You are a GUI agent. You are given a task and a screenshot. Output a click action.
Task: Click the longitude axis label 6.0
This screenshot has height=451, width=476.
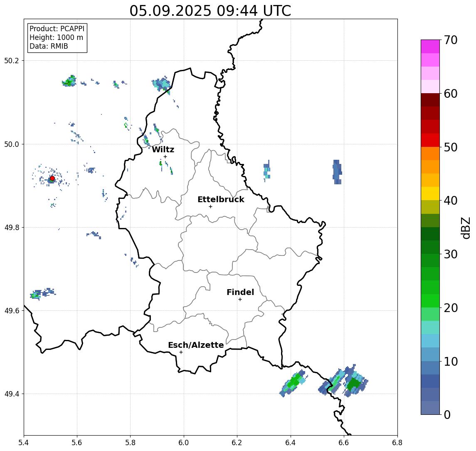coord(184,443)
